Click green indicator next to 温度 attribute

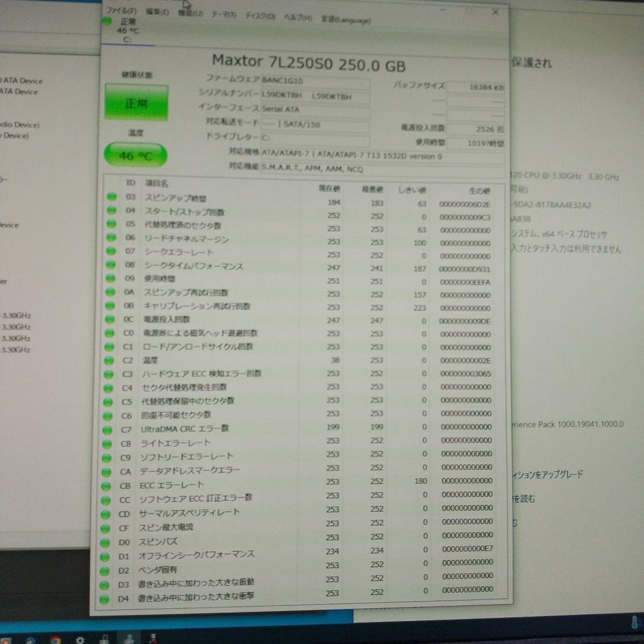tap(110, 360)
